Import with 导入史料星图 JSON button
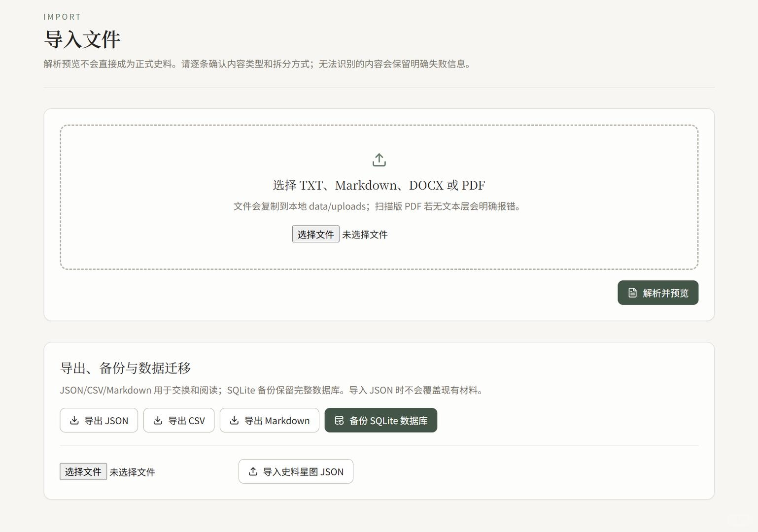758x532 pixels. pyautogui.click(x=296, y=471)
